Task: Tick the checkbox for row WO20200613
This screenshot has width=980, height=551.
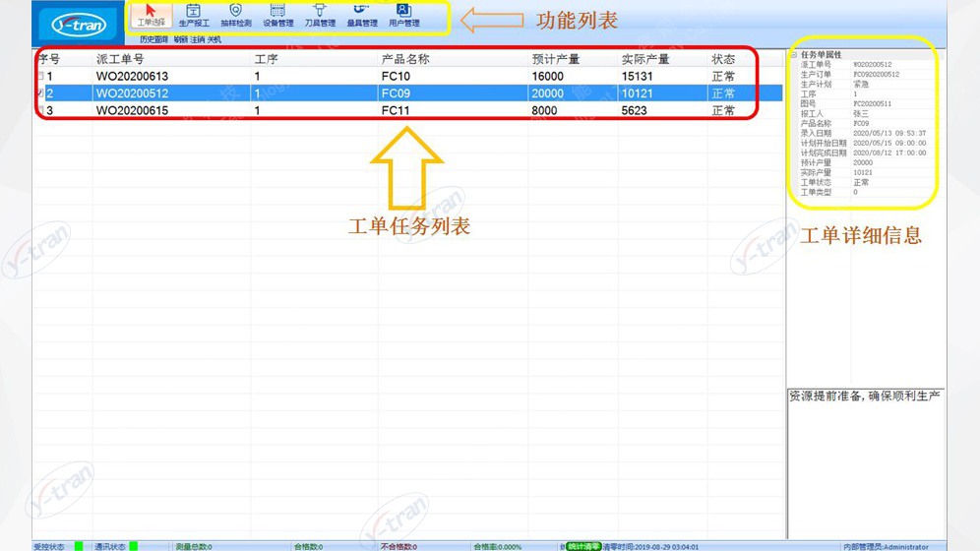Action: 40,76
